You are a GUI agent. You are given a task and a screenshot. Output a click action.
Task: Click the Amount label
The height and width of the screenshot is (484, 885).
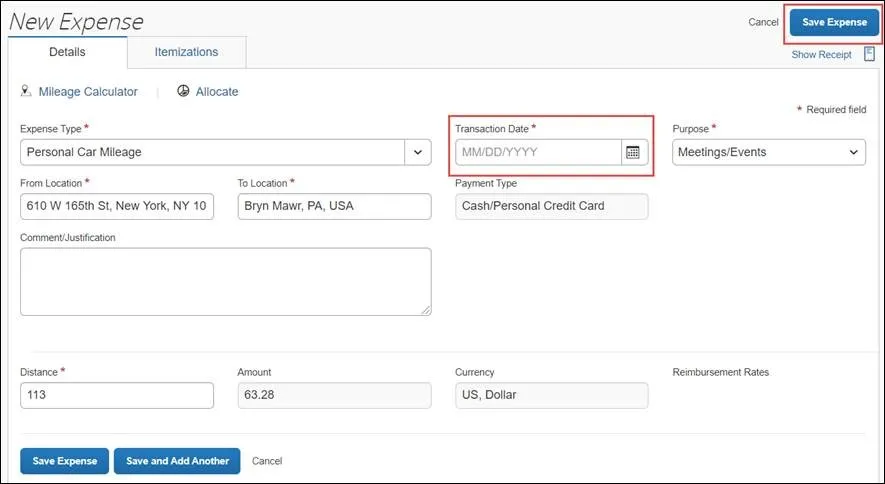254,372
